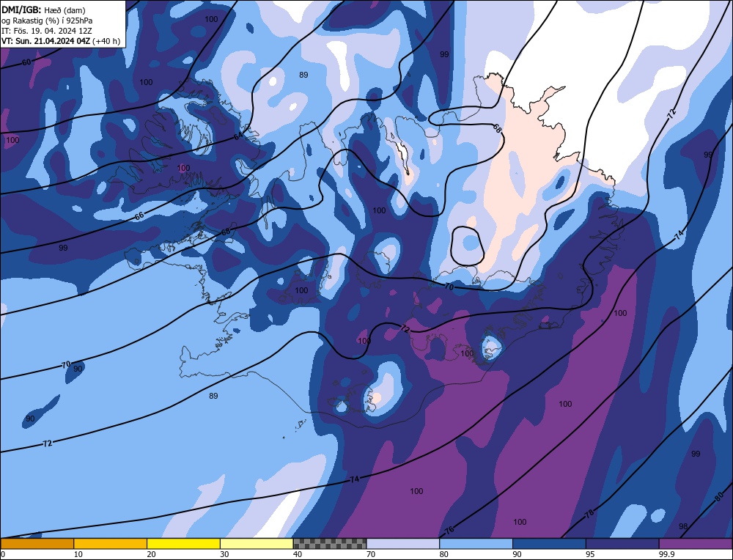This screenshot has height=560, width=733.
Task: Select the '78' height contour label
Action: [x=589, y=513]
